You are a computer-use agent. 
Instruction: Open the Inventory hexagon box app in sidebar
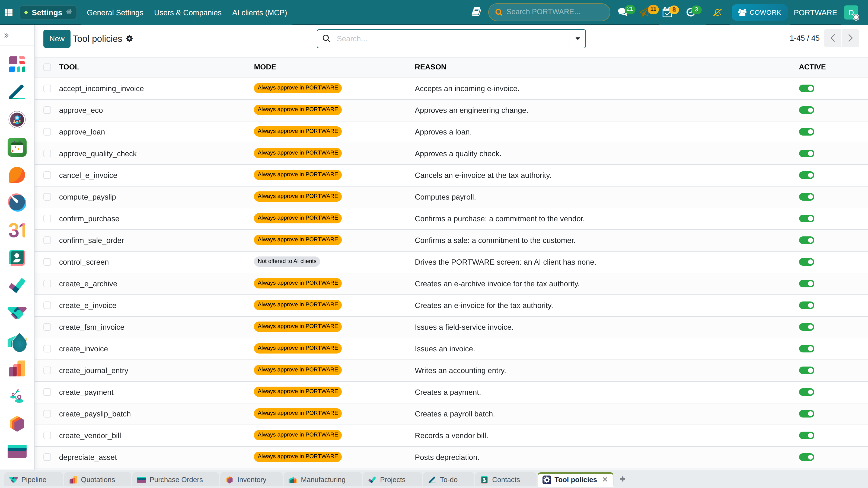[17, 424]
